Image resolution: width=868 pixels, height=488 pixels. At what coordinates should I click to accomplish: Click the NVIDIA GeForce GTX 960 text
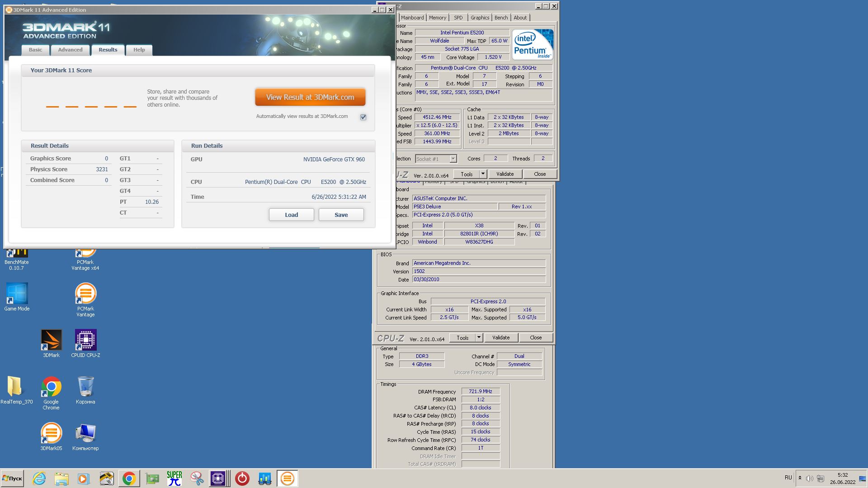[x=334, y=160]
